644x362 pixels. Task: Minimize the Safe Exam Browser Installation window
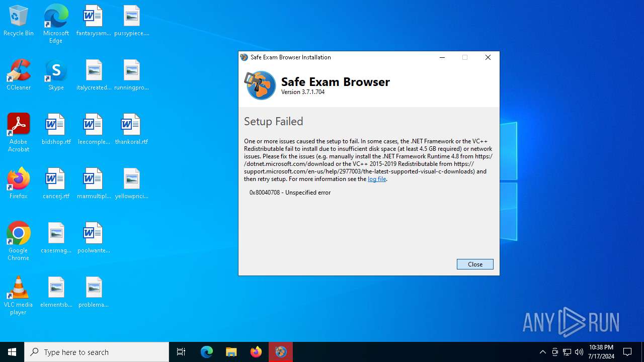click(x=442, y=57)
